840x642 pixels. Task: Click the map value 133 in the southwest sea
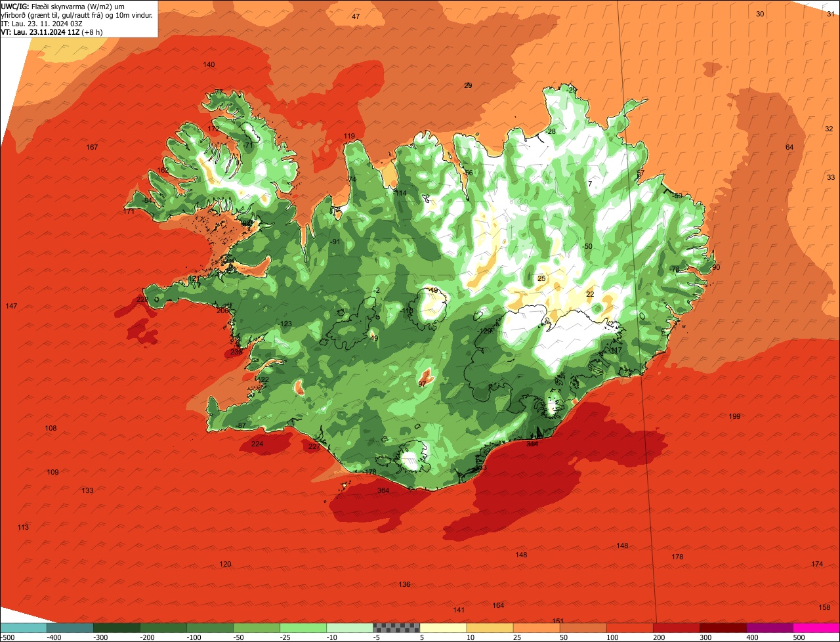pos(87,490)
